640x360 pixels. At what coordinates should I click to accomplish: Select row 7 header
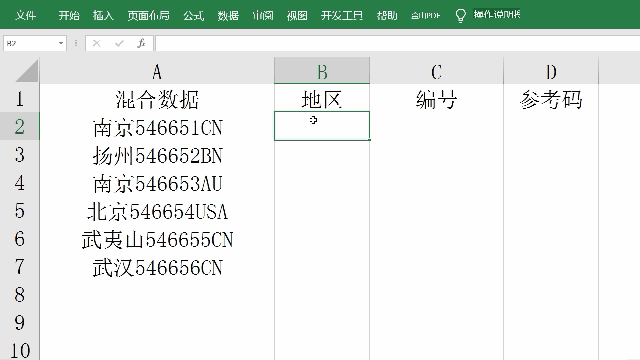coord(20,267)
